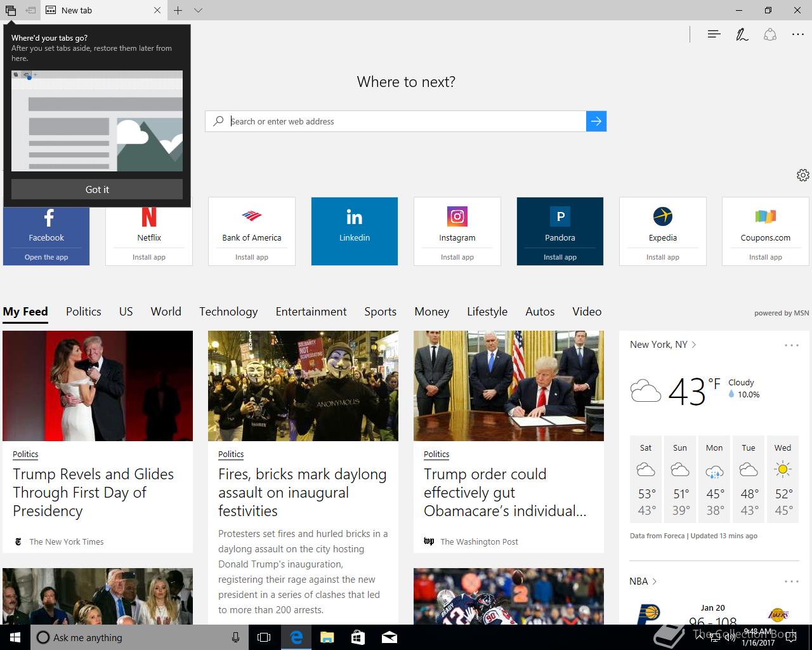Click the set these tabs aside icon
The image size is (812, 650).
click(x=30, y=10)
